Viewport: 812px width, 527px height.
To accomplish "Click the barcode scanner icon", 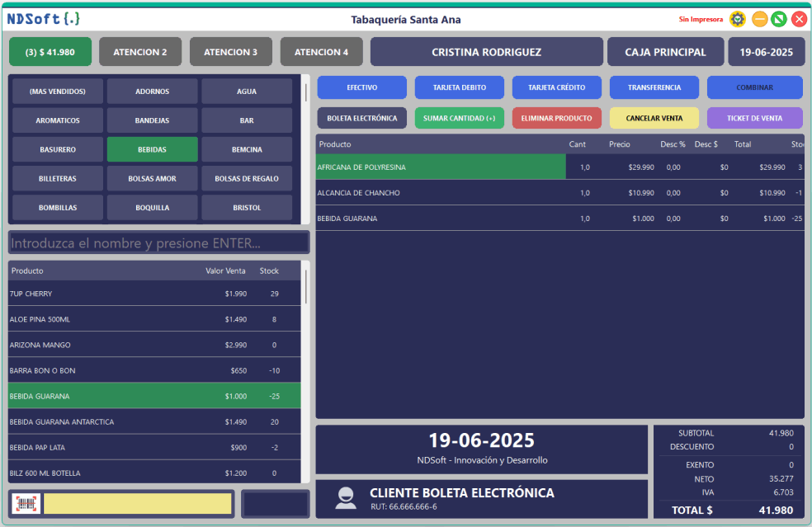I will (26, 504).
